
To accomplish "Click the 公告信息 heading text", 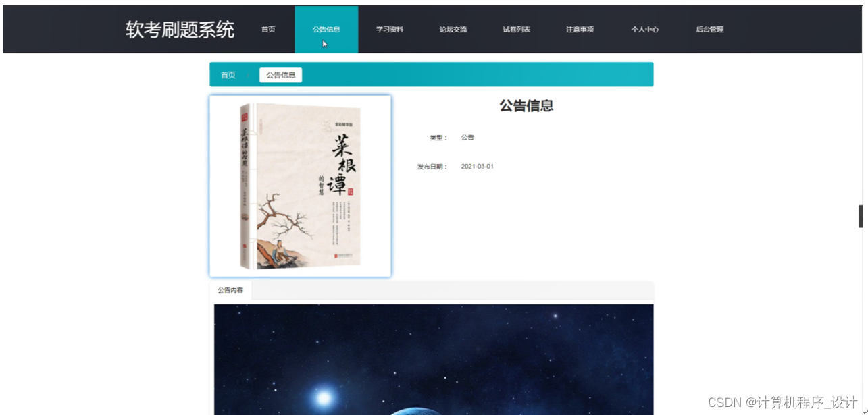I will [x=526, y=105].
